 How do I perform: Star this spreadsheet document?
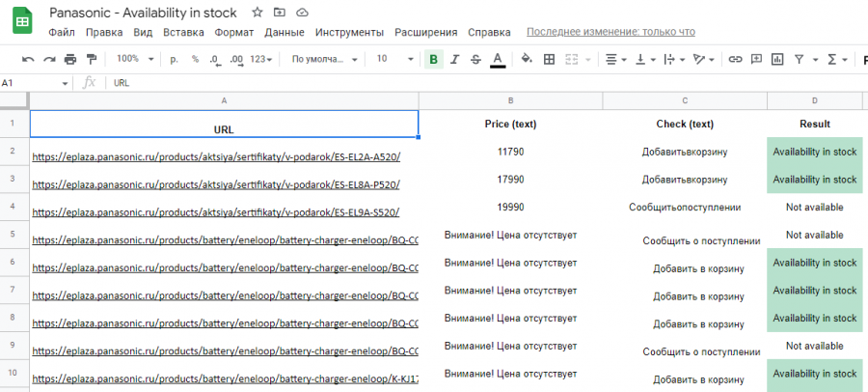[258, 13]
